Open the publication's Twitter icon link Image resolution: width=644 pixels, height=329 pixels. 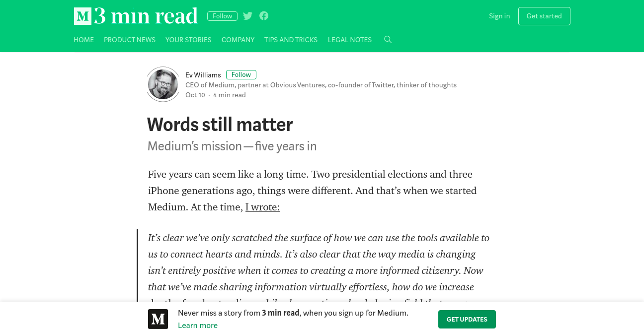248,16
